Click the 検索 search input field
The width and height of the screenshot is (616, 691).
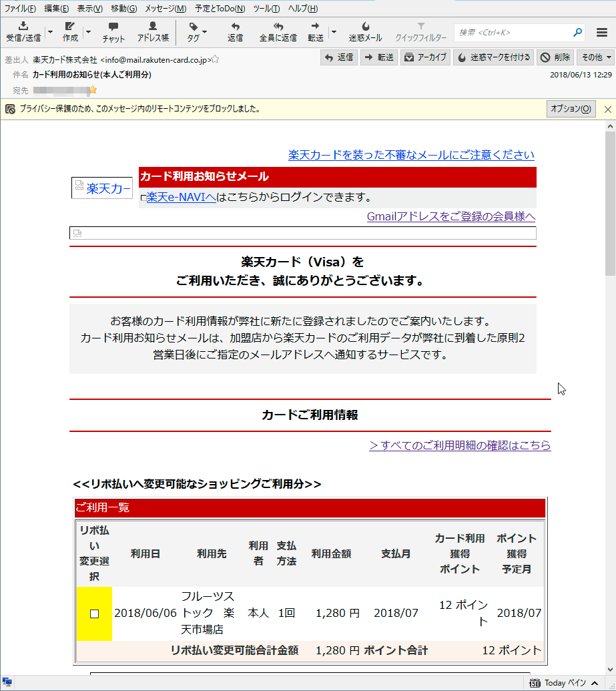point(513,32)
